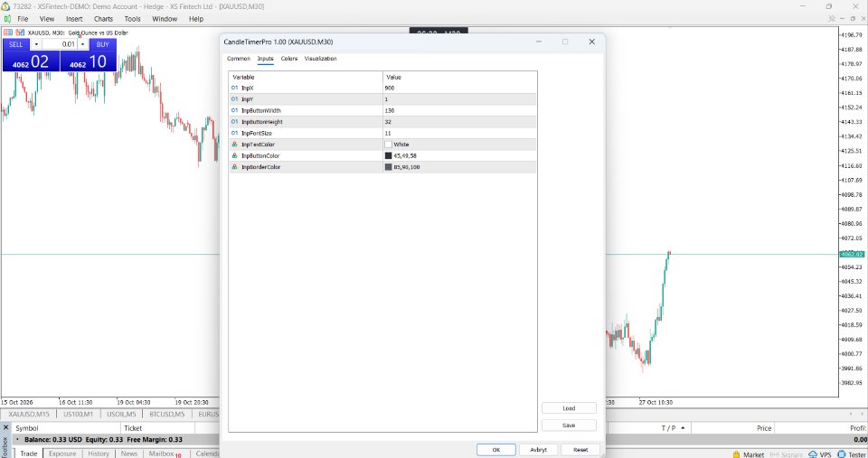
Task: Select the Trade tab in Toolbox
Action: (29, 453)
